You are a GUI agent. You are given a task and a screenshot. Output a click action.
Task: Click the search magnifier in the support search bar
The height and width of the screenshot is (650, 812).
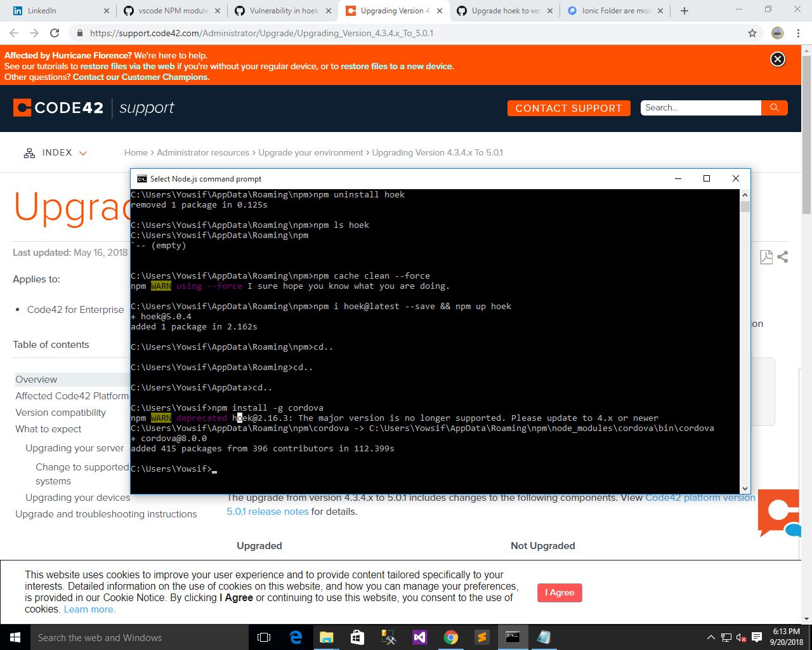[x=775, y=107]
